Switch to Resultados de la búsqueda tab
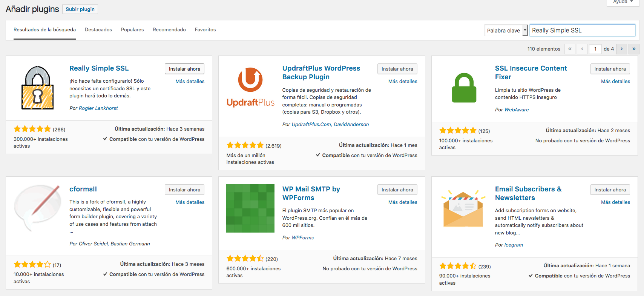Screen dimensions: 644x296 pyautogui.click(x=44, y=29)
